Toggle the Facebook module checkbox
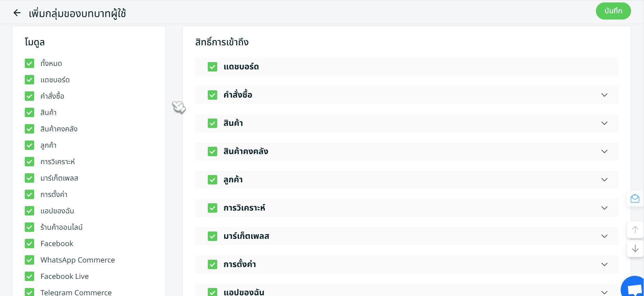Viewport: 644px width, 296px height. point(30,244)
